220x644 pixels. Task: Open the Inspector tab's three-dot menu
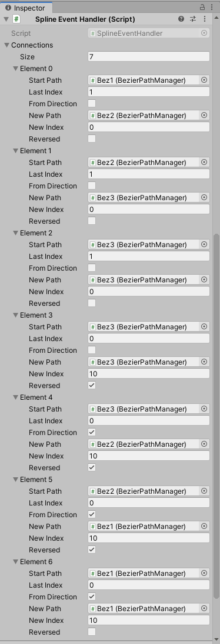pyautogui.click(x=212, y=7)
